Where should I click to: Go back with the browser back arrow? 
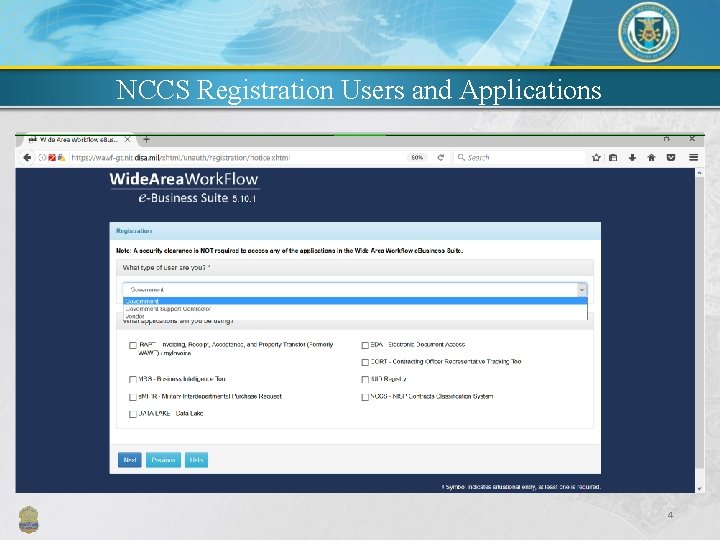point(27,158)
